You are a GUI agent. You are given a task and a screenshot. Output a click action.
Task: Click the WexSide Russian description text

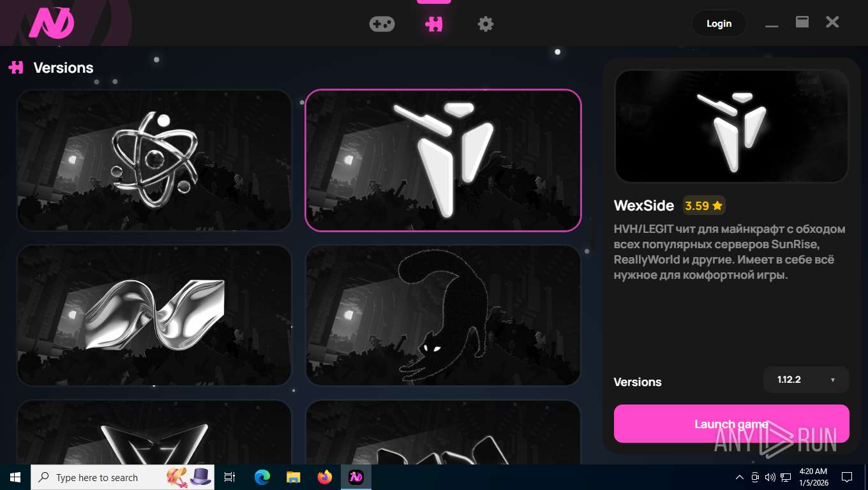click(x=730, y=252)
